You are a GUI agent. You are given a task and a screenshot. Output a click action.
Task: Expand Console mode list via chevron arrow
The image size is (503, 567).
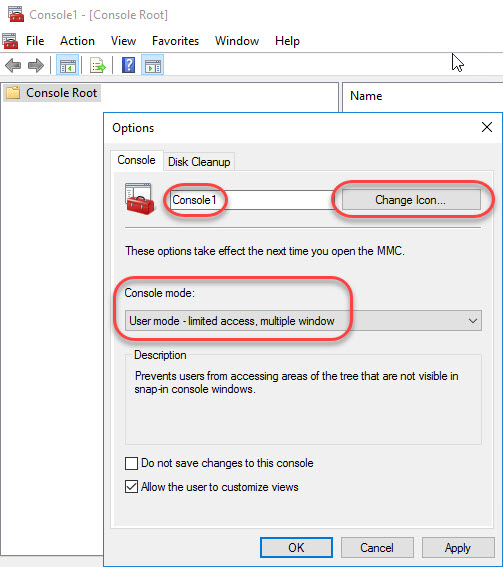472,321
